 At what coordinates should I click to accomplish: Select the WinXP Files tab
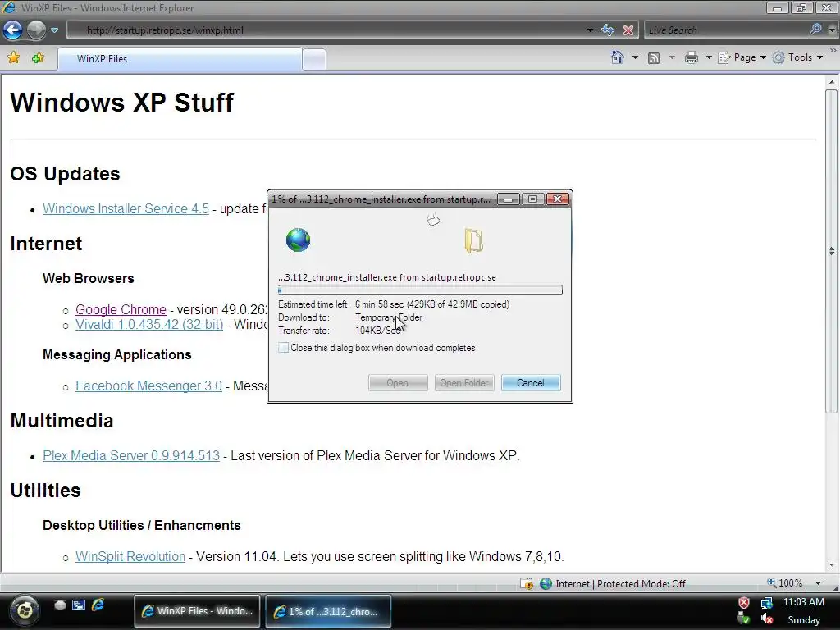180,59
